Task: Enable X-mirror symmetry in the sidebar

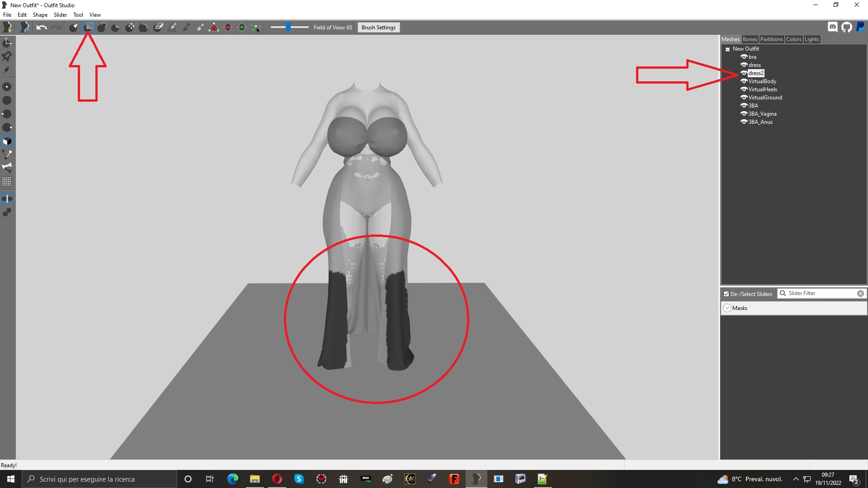Action: [x=7, y=197]
